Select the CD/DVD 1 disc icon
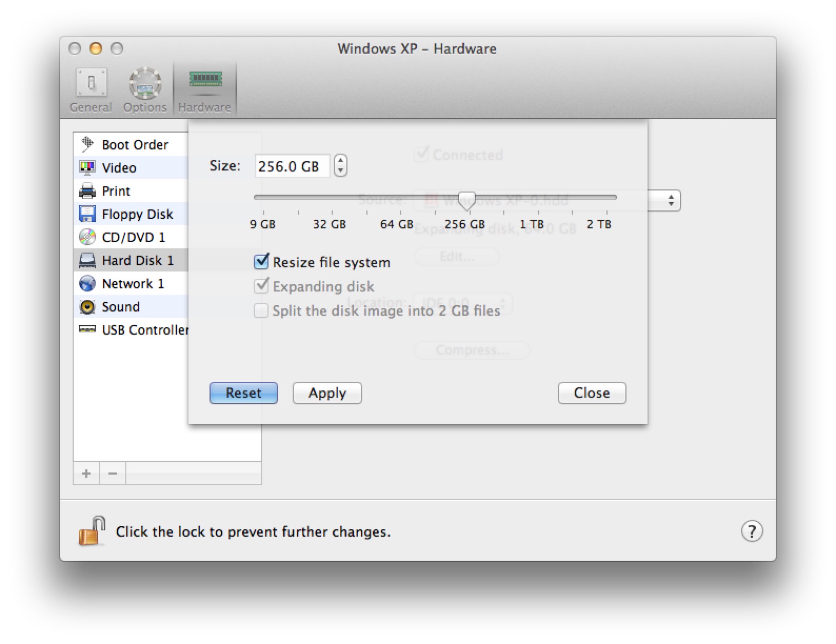 click(x=87, y=237)
